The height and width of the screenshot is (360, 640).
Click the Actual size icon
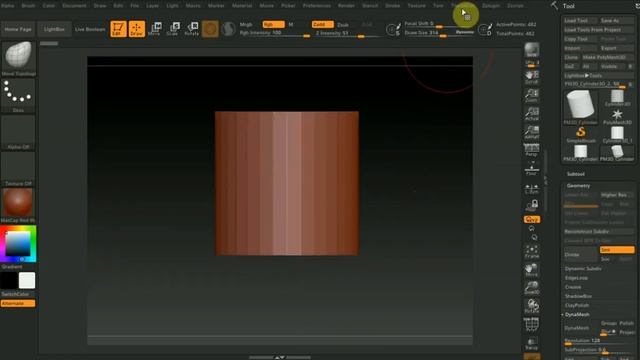532,114
